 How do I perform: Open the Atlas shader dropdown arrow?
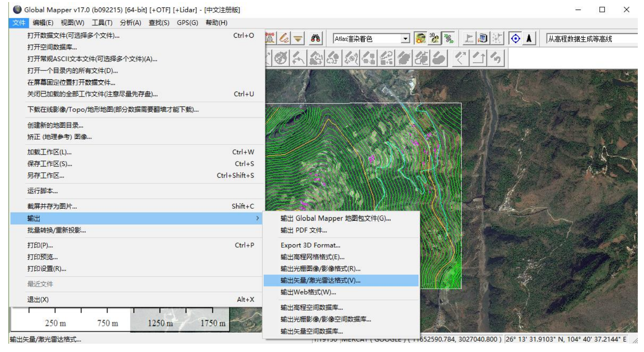tap(405, 39)
